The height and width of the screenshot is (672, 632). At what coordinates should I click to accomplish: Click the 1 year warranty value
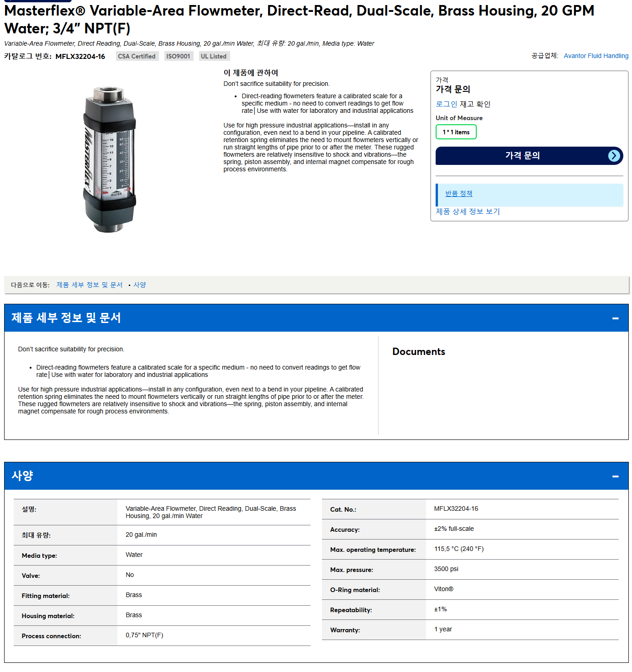pos(443,630)
